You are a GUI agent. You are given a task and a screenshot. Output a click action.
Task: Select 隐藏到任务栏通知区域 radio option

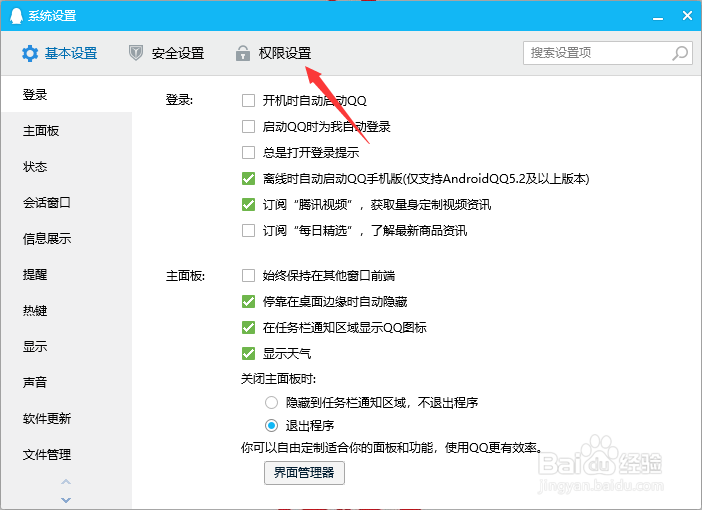point(271,403)
